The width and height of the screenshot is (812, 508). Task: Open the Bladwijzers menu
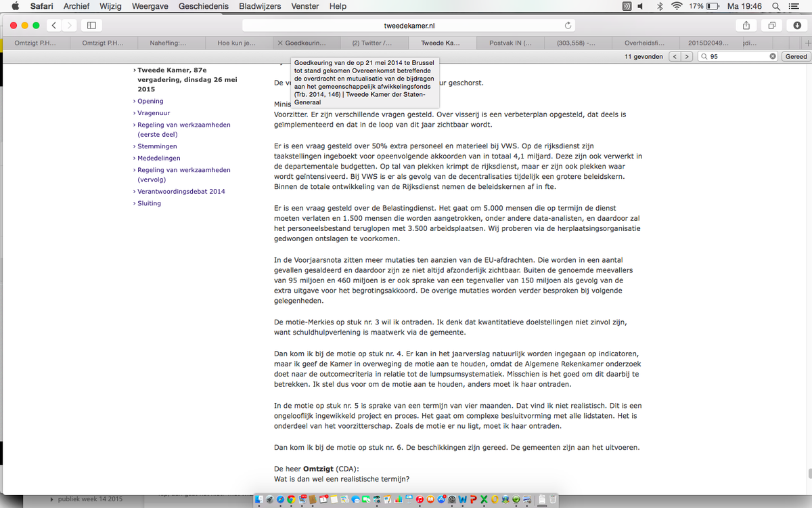[261, 6]
